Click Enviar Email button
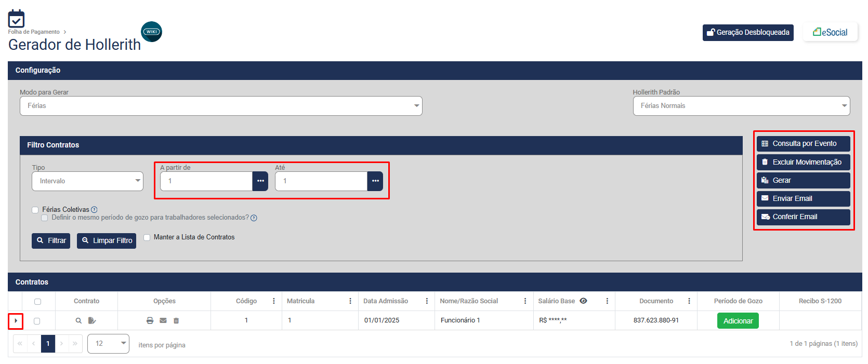868x364 pixels. tap(804, 198)
